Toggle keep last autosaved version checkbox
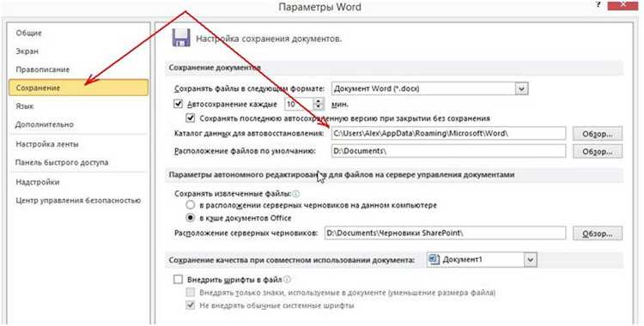The width and height of the screenshot is (644, 326). click(190, 118)
